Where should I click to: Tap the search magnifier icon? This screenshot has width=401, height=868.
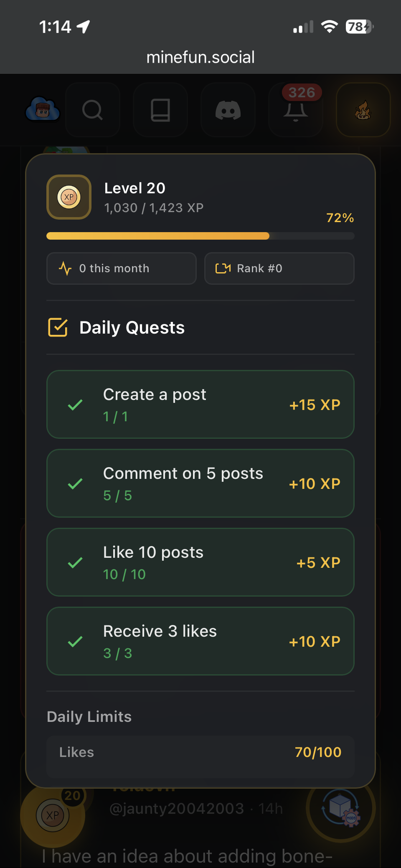pos(93,110)
